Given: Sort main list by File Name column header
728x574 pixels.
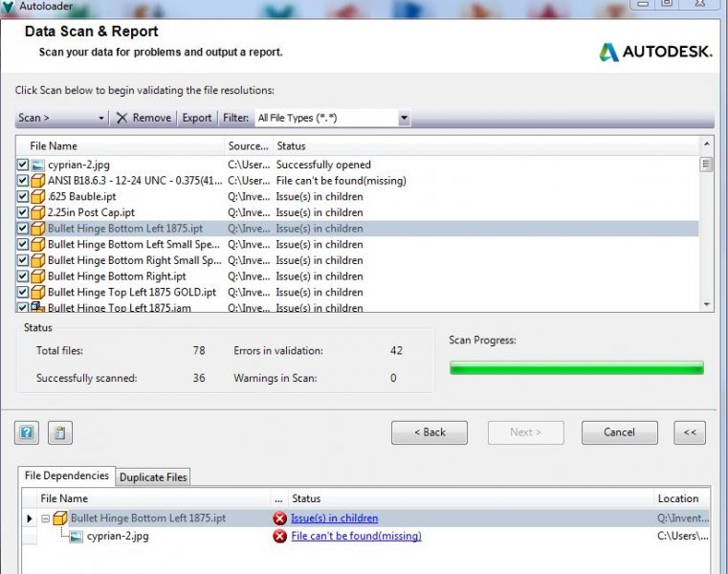Looking at the screenshot, I should (x=120, y=146).
